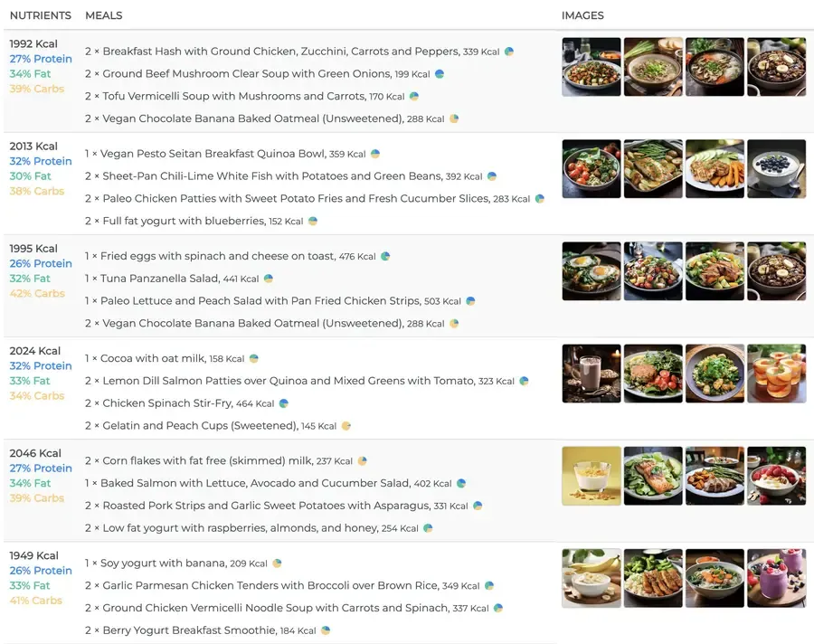View the cocoa with oat milk image
This screenshot has height=644, width=814.
pyautogui.click(x=592, y=374)
